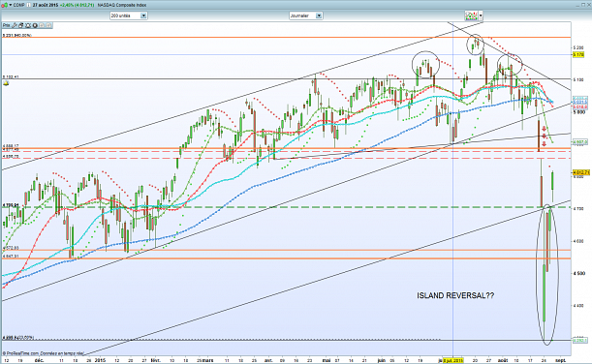Click the small info icon after COMP
Screen dimensions: 592x364
tap(28, 5)
